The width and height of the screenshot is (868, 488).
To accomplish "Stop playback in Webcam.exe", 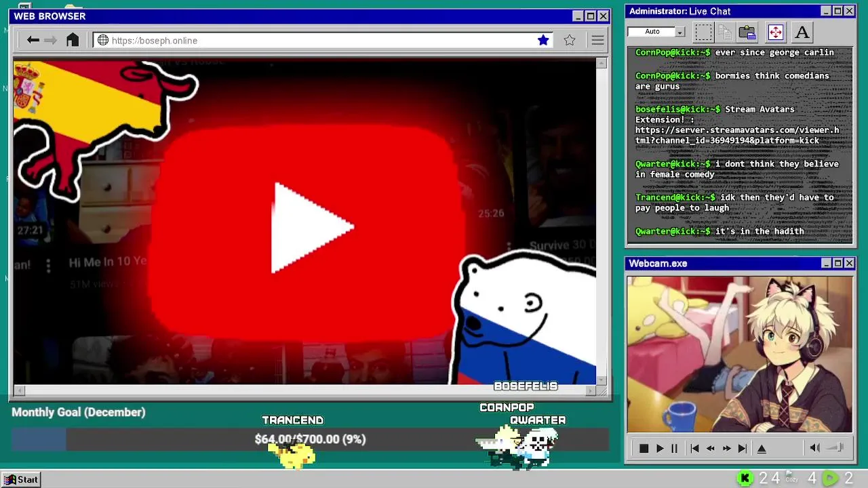I will [644, 449].
